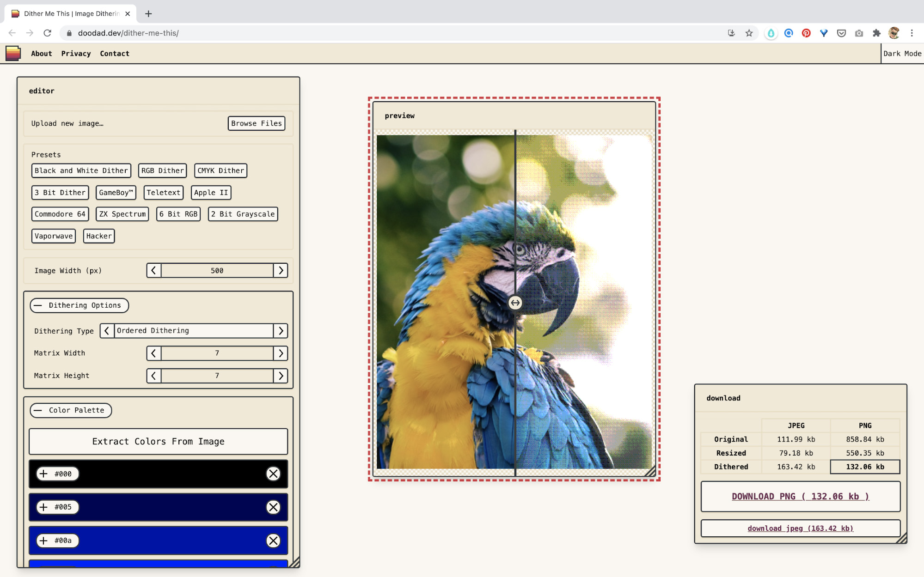Image resolution: width=924 pixels, height=577 pixels.
Task: Download the dithered PNG file
Action: [x=800, y=496]
